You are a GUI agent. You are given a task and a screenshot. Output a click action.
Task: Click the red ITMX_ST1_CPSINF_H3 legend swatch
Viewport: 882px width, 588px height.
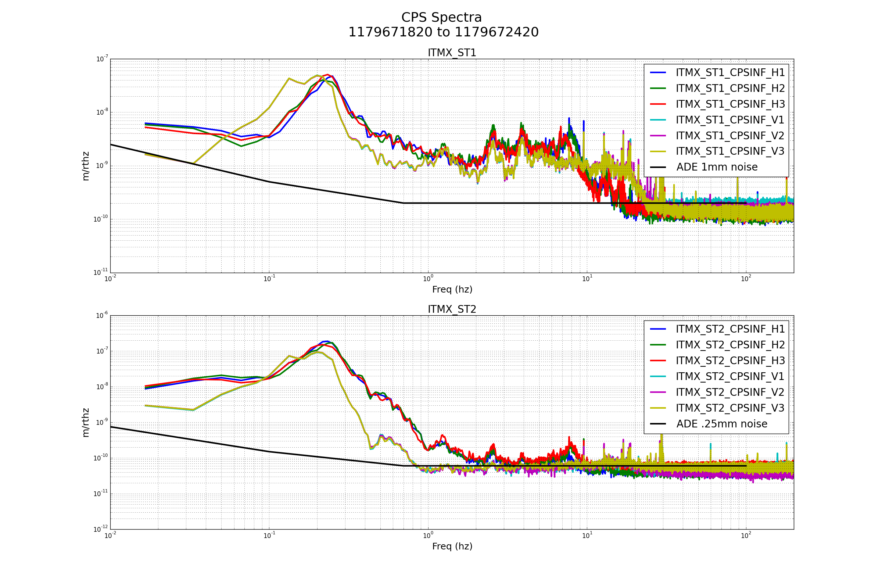pos(658,104)
